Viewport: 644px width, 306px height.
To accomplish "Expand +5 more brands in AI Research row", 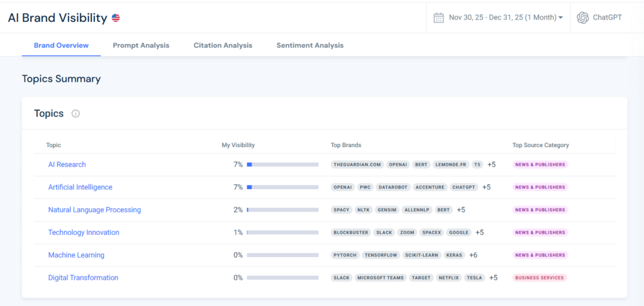I will [491, 165].
